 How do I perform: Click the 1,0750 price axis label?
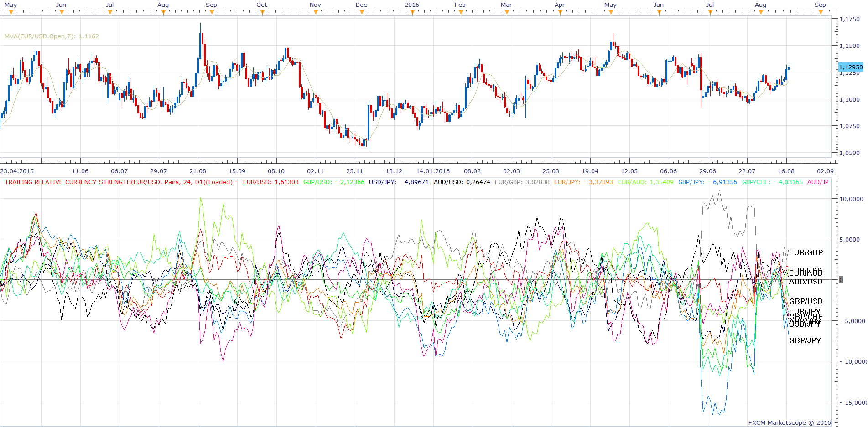pyautogui.click(x=850, y=126)
